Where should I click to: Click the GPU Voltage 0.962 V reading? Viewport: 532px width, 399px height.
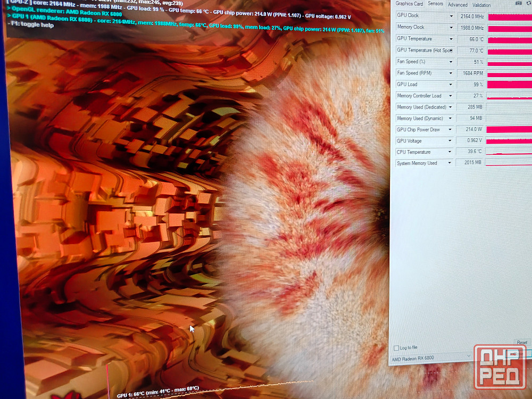coord(470,141)
